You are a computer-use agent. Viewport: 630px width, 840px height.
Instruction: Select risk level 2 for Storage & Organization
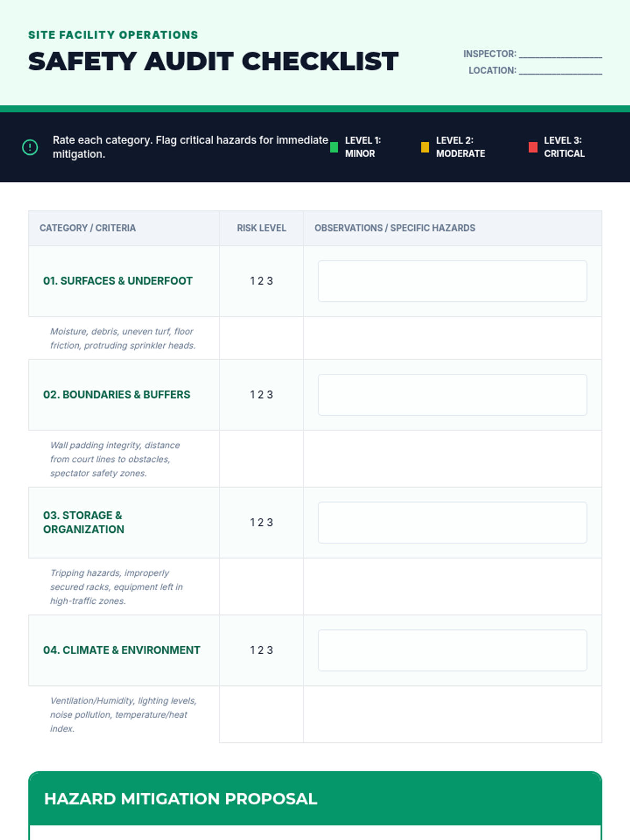click(x=261, y=522)
